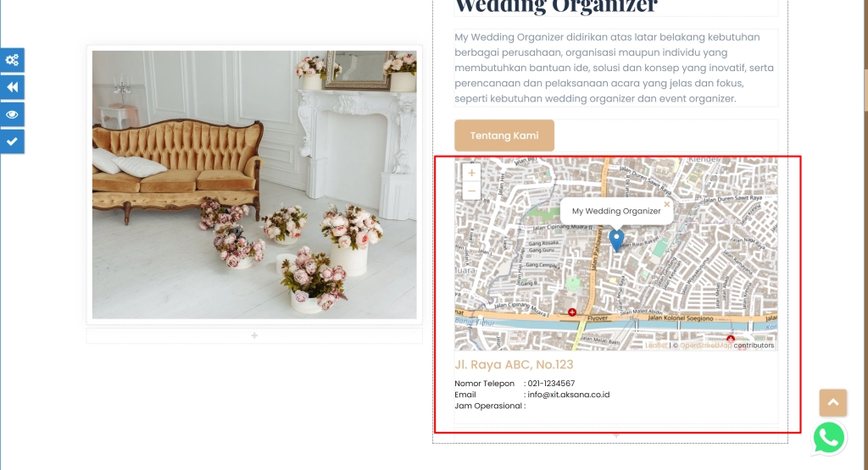Viewport: 868px width, 470px height.
Task: Toggle the preview eye icon
Action: (12, 114)
